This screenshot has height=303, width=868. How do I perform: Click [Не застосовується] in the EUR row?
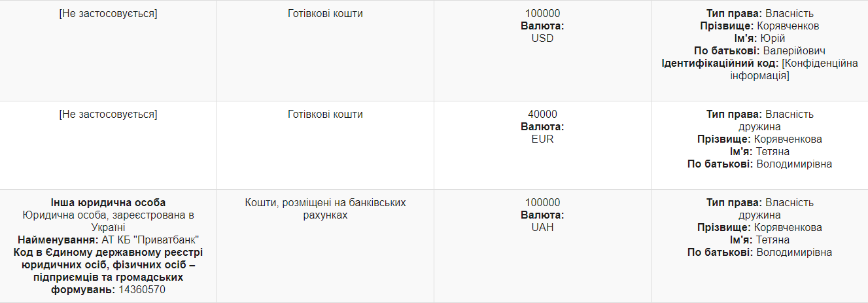pyautogui.click(x=108, y=115)
